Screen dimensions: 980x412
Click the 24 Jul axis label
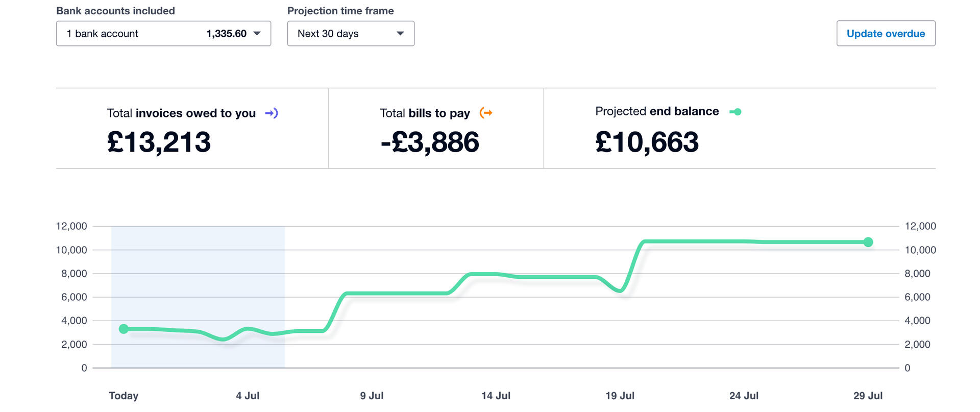[x=744, y=396]
